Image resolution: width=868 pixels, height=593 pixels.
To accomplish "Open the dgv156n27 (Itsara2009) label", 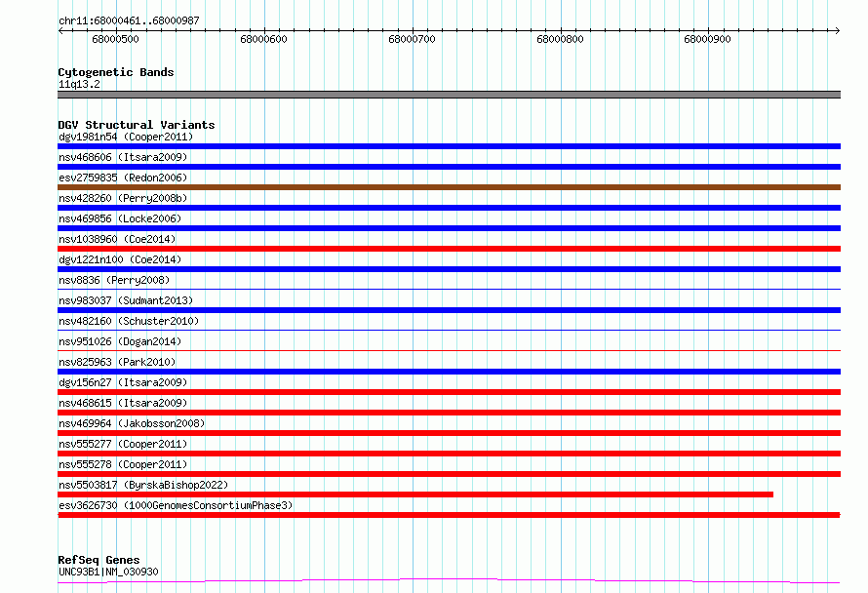I will (123, 382).
